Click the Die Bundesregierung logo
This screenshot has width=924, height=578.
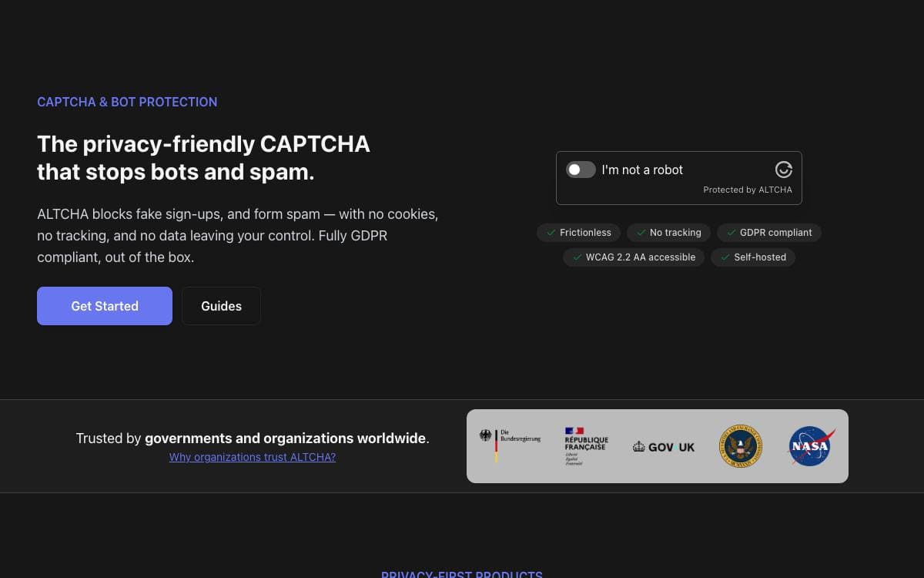(x=510, y=445)
